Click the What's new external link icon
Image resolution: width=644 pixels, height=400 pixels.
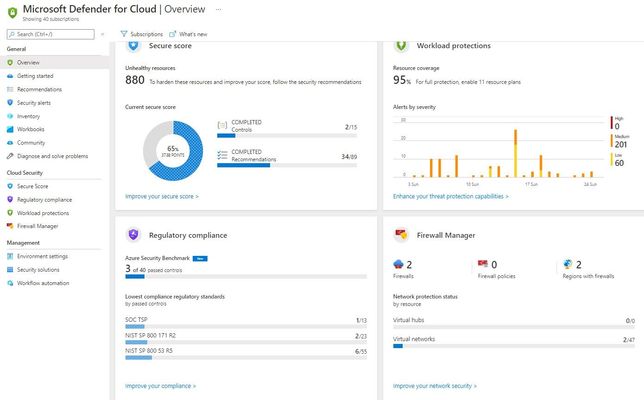click(x=172, y=34)
